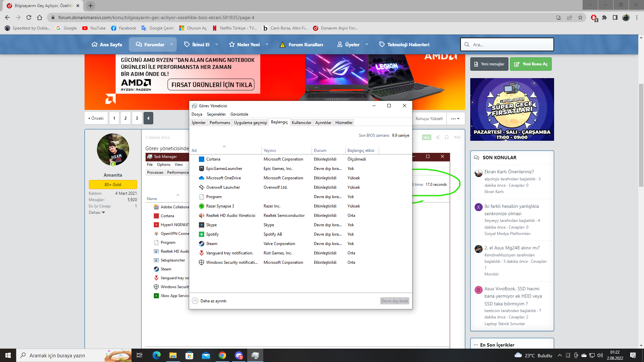This screenshot has height=362, width=644.
Task: Select Steam in the startup list
Action: 212,244
